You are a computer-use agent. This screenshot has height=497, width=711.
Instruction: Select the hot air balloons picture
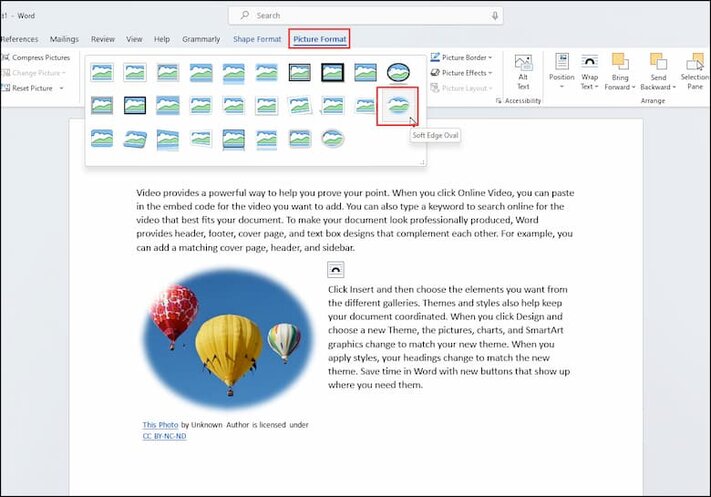(229, 338)
